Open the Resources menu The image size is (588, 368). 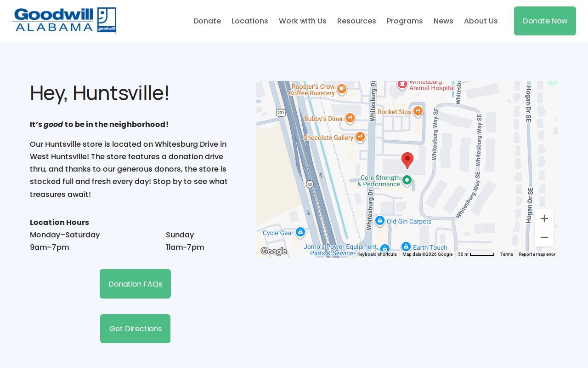(356, 21)
